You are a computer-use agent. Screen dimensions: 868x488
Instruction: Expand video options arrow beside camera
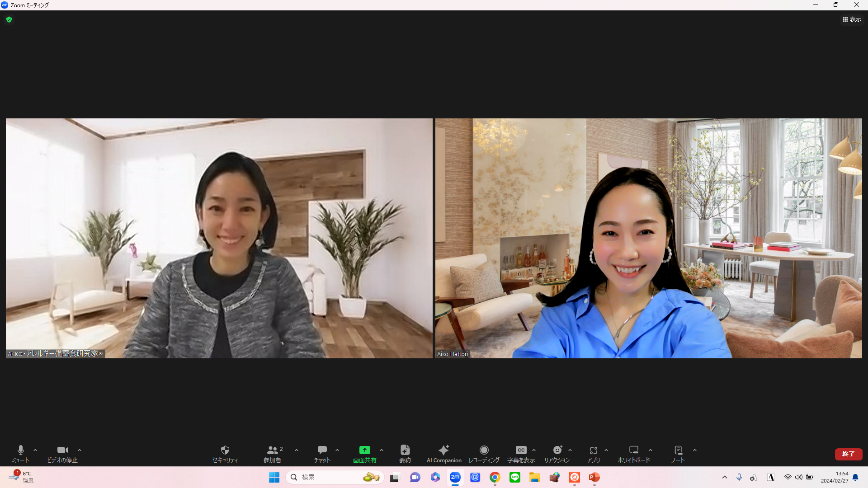[80, 450]
